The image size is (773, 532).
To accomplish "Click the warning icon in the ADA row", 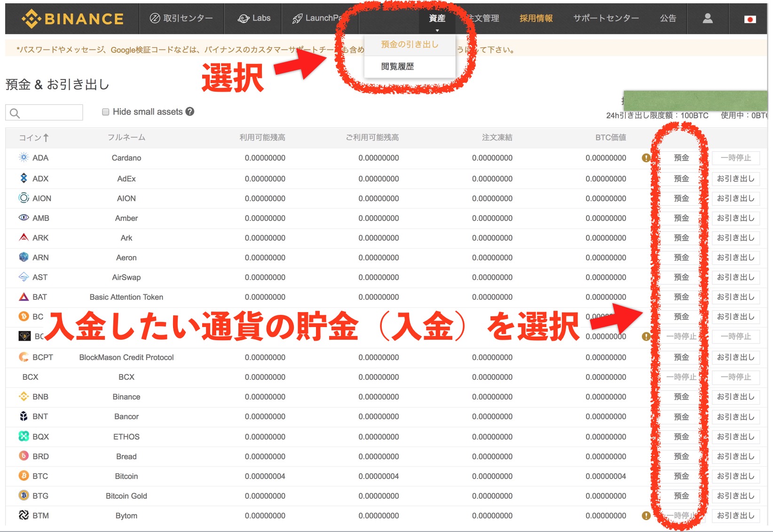I will pyautogui.click(x=646, y=158).
